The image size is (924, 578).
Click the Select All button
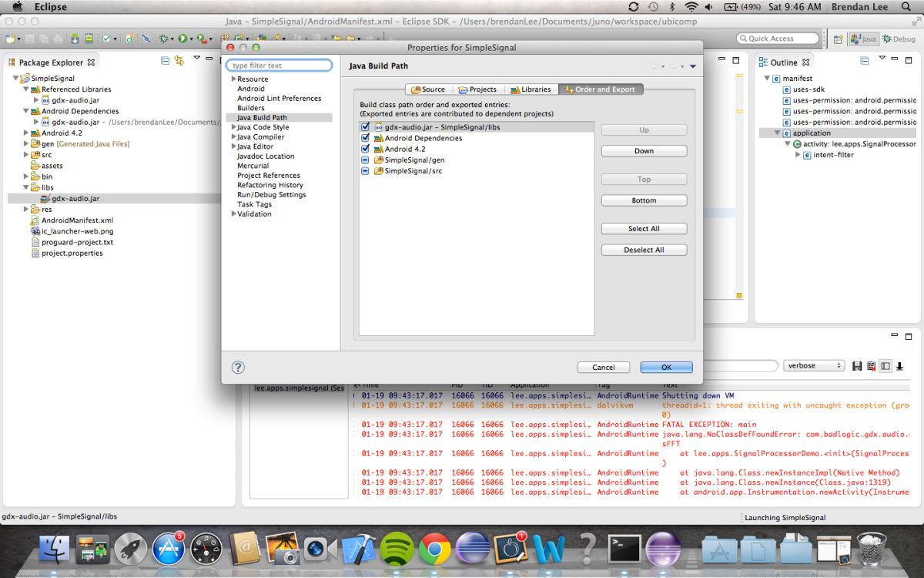pos(644,229)
